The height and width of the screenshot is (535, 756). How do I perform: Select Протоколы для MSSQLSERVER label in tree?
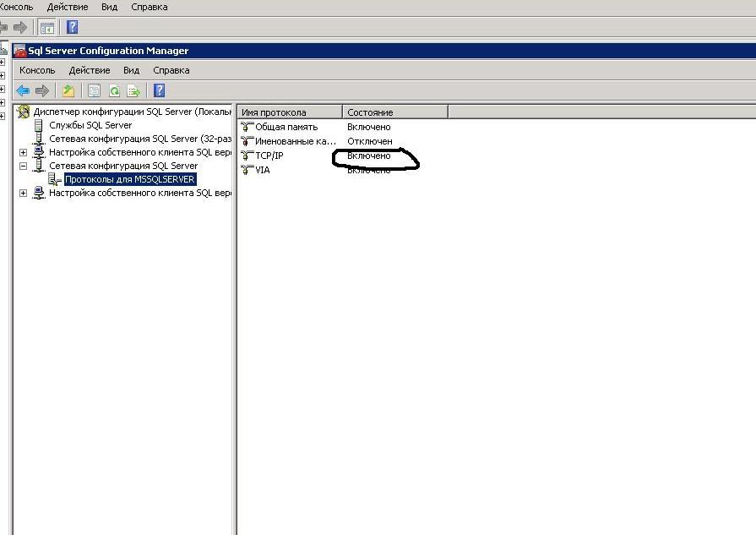point(130,179)
